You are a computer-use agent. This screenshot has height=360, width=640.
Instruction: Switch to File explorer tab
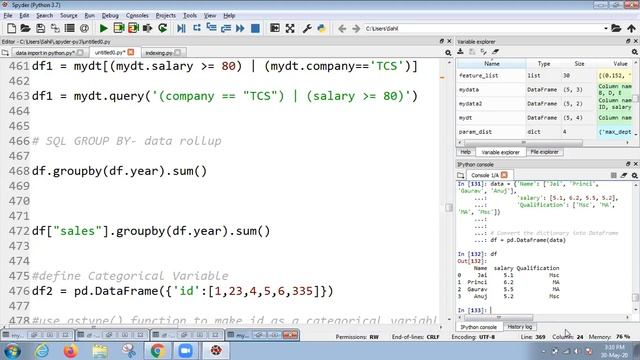(x=544, y=152)
